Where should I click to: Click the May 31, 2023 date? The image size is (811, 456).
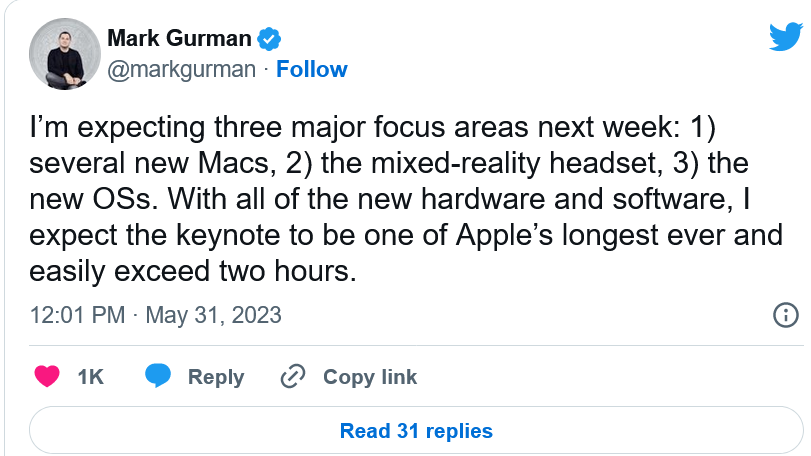(x=214, y=315)
